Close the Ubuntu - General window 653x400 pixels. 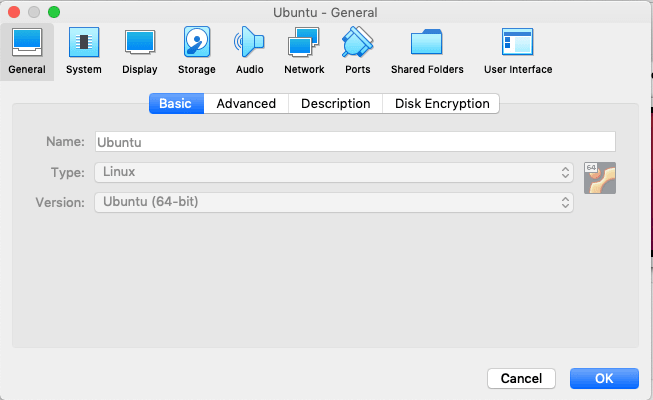14,12
